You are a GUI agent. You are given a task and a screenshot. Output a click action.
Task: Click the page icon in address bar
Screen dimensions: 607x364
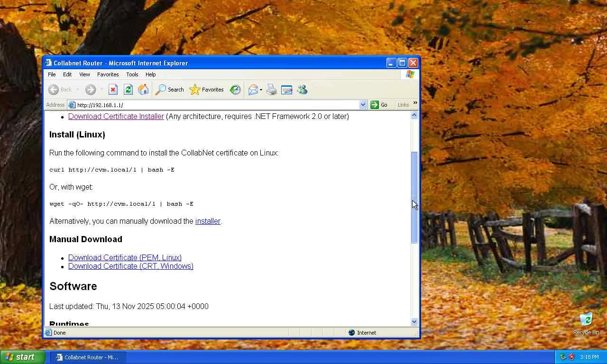click(x=72, y=105)
